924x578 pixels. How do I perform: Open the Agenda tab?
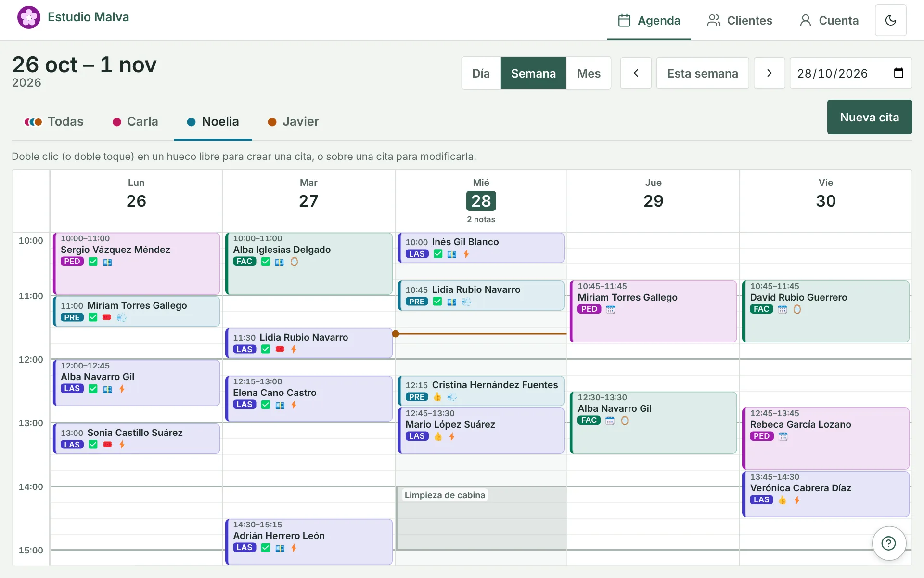click(649, 20)
